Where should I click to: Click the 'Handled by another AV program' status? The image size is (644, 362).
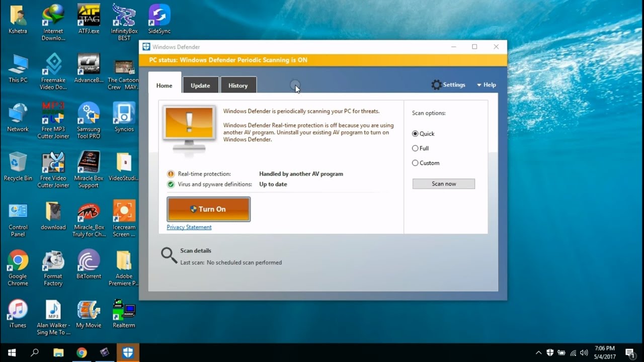[301, 174]
